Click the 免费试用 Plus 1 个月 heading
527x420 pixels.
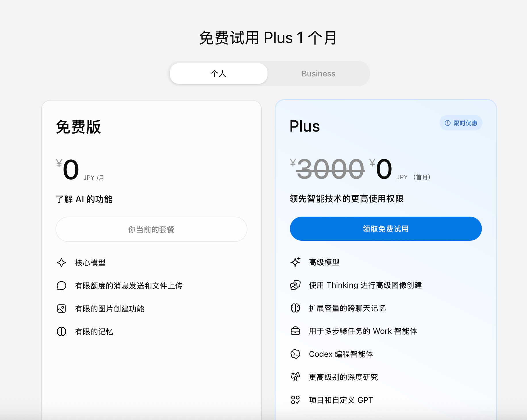pyautogui.click(x=268, y=38)
